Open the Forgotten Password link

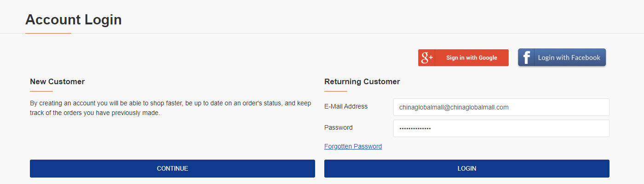(x=353, y=146)
